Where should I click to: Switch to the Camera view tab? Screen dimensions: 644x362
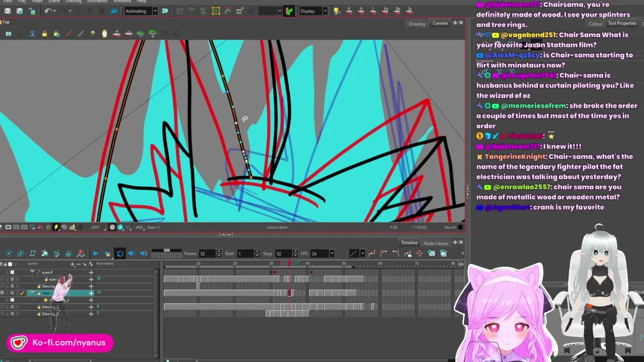tap(440, 23)
